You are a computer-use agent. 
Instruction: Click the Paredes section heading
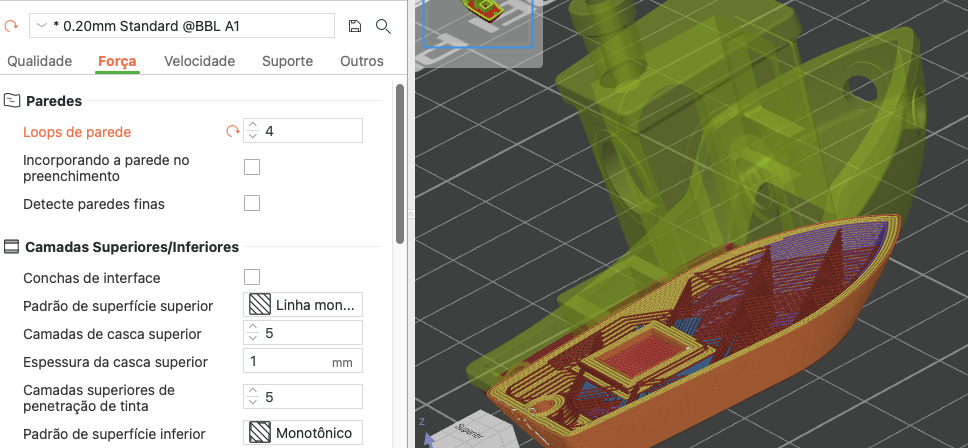(54, 101)
